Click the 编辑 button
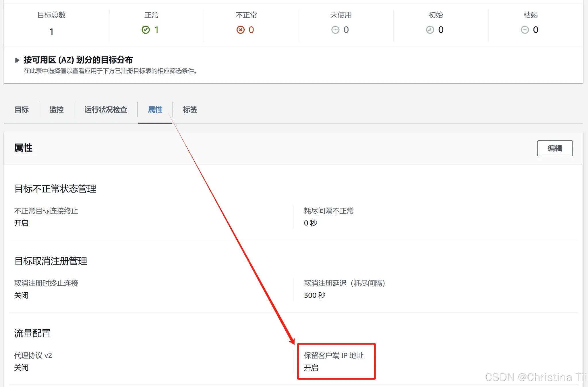Viewport: 588px width, 387px height. 555,148
